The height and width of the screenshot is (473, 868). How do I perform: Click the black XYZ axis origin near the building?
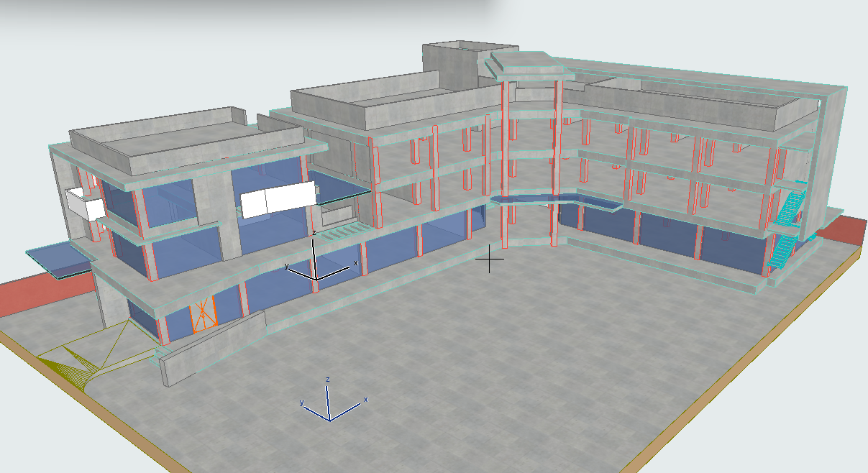[x=315, y=278]
